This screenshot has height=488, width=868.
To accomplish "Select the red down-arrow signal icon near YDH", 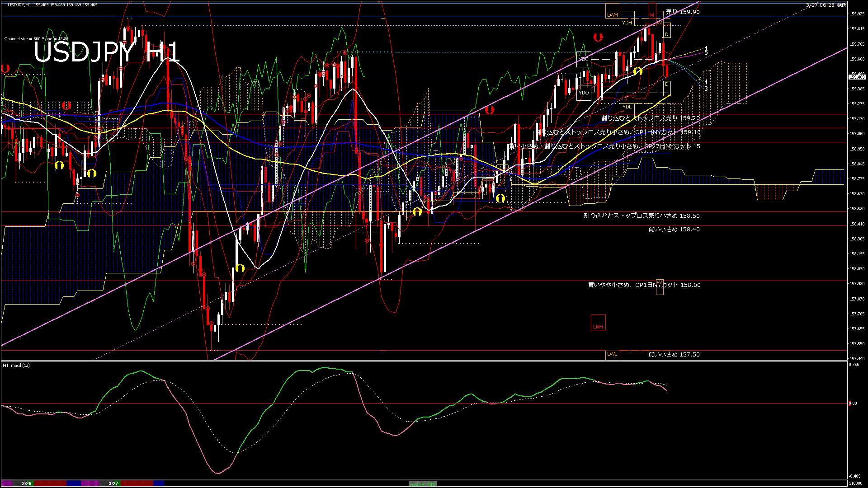I will pos(598,37).
